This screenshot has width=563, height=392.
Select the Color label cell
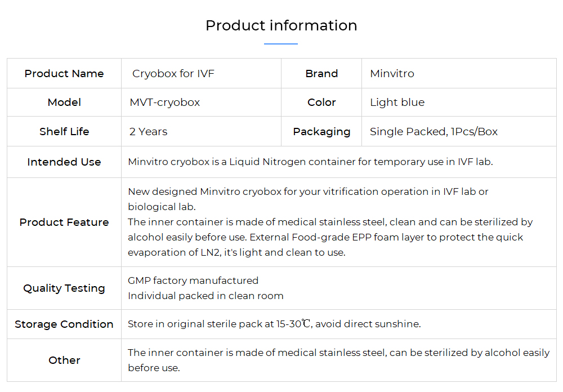coord(321,103)
